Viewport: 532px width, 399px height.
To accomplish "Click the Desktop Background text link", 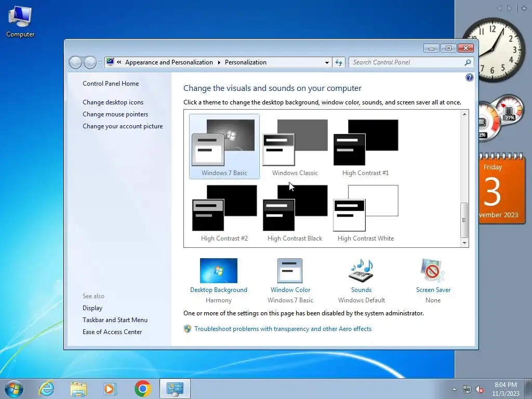I will [219, 290].
